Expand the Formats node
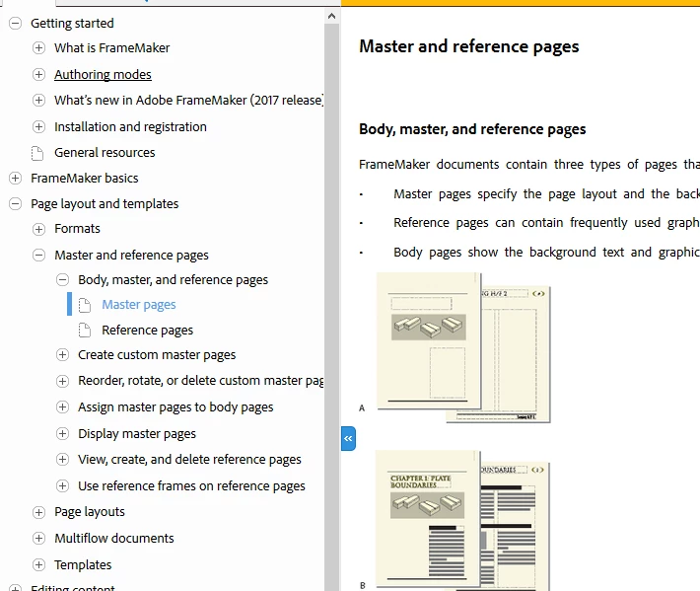 38,229
